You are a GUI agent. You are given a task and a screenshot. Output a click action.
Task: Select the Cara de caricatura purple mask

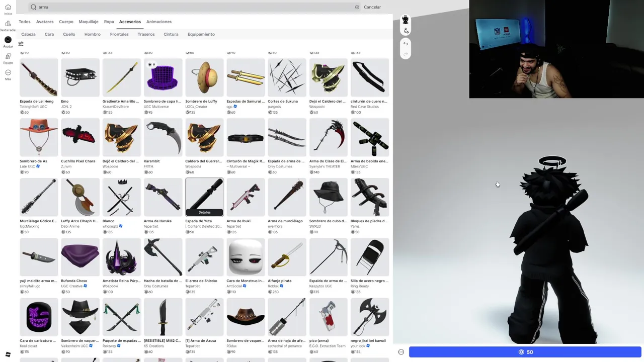click(x=39, y=317)
